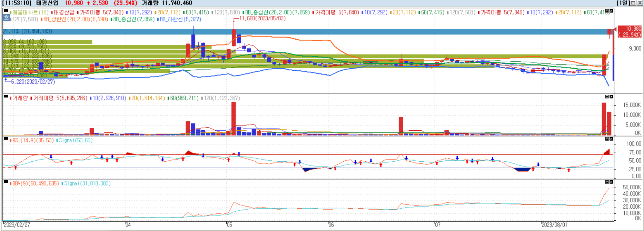Image resolution: width=644 pixels, height=231 pixels.
Task: Maximize the OBV indicator pane
Action: tap(607, 182)
